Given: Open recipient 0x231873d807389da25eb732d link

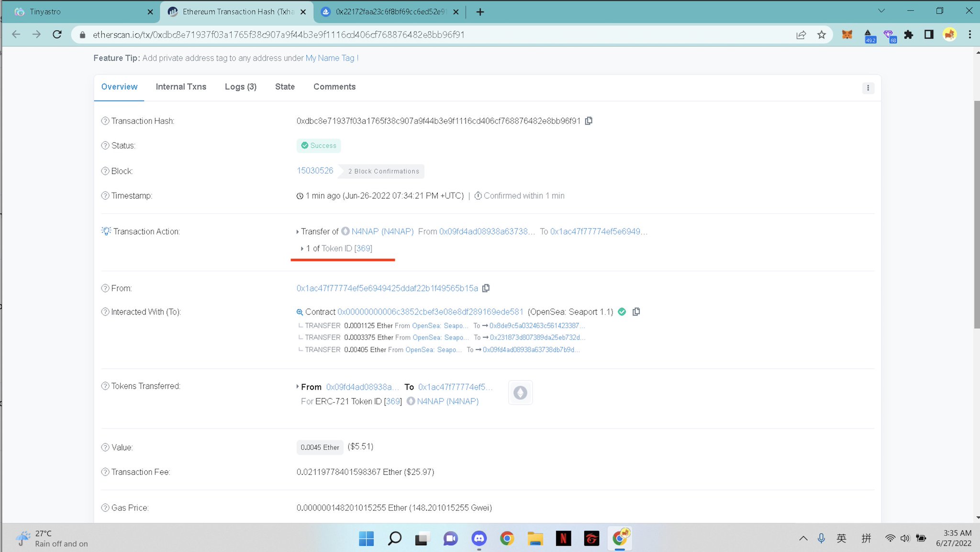Looking at the screenshot, I should (x=537, y=338).
